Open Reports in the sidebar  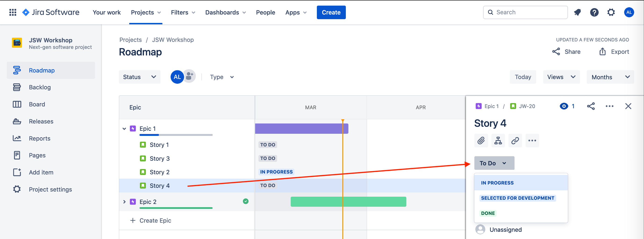(x=51, y=138)
